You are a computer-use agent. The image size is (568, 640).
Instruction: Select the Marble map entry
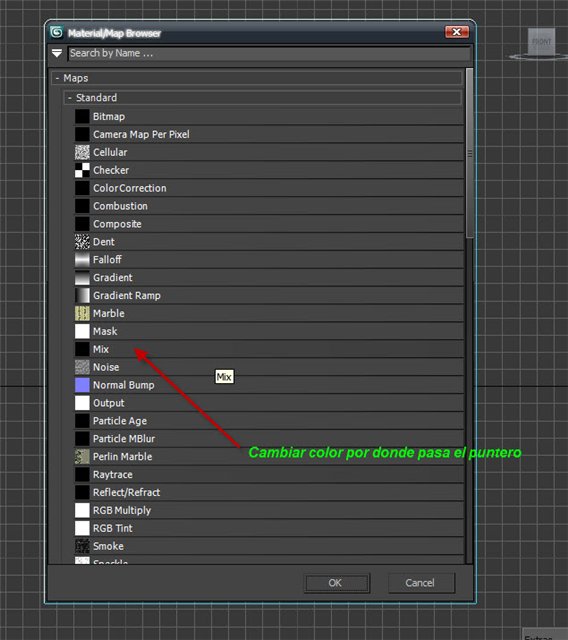point(269,313)
